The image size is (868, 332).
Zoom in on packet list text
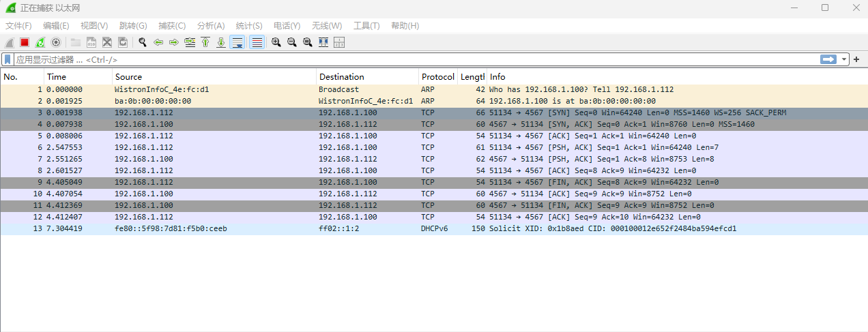click(x=276, y=42)
